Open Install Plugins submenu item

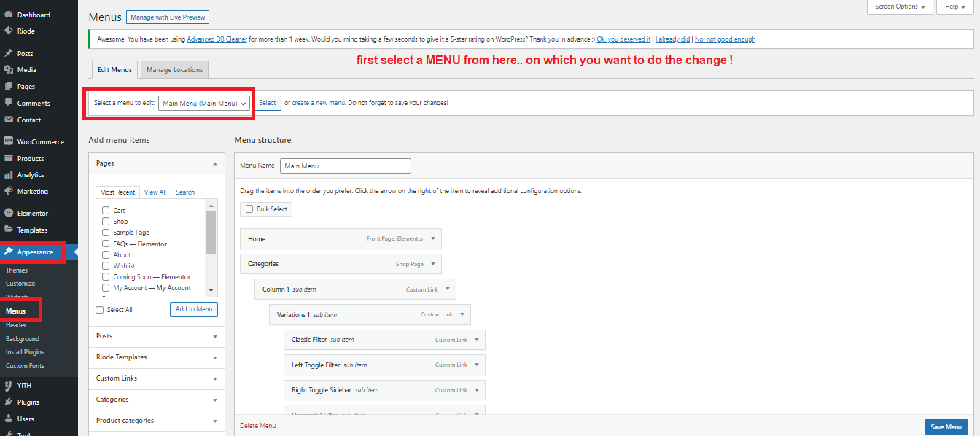(25, 352)
